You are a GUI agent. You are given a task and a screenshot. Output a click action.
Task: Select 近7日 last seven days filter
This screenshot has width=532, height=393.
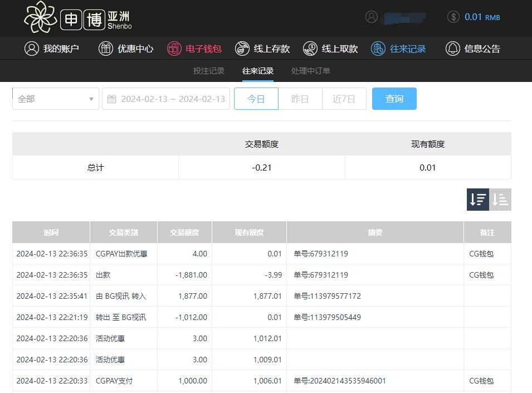pyautogui.click(x=344, y=99)
